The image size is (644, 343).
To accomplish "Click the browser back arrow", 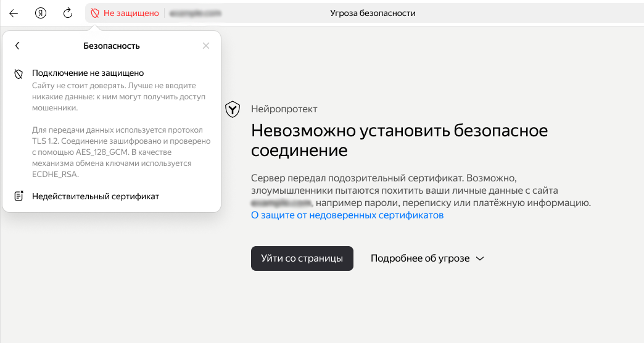I will point(14,13).
